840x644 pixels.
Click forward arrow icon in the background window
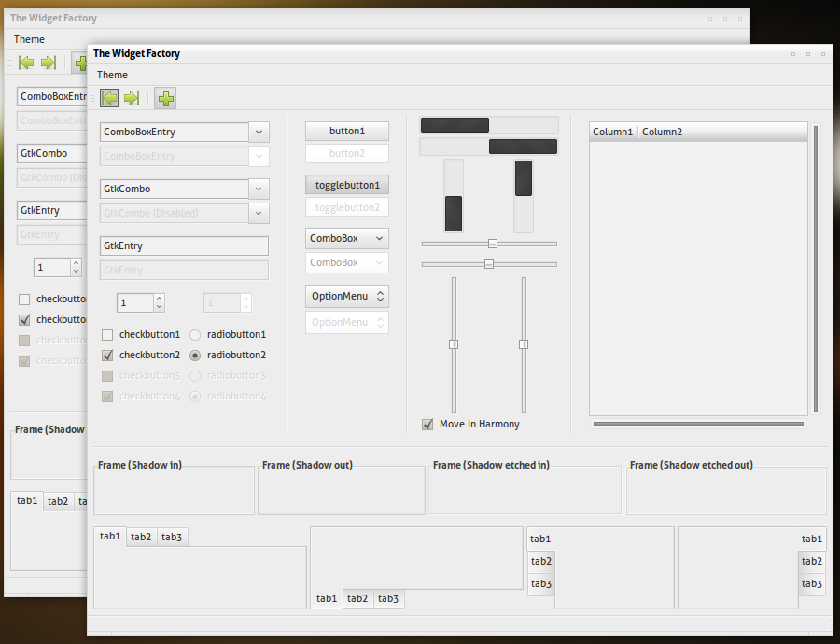49,63
